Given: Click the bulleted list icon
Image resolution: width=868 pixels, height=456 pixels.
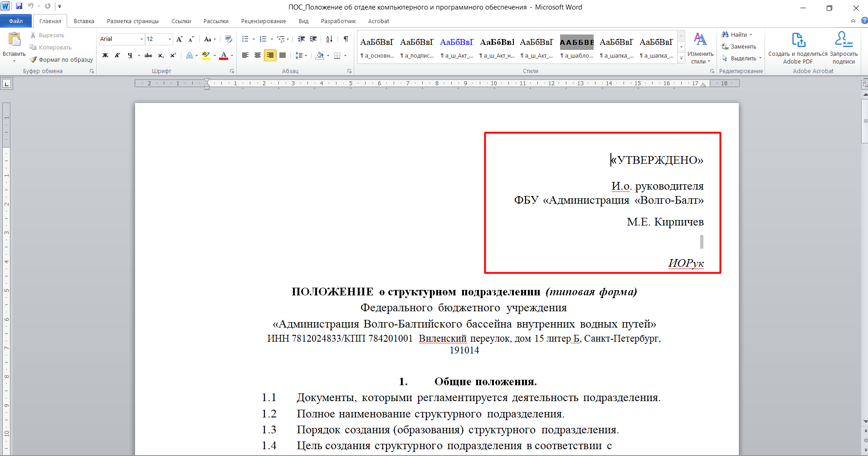Looking at the screenshot, I should [245, 39].
